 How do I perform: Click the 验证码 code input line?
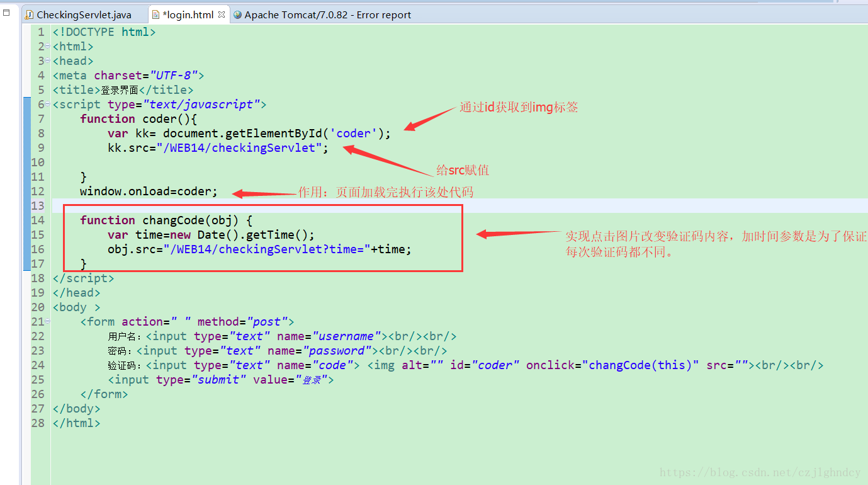tap(465, 365)
